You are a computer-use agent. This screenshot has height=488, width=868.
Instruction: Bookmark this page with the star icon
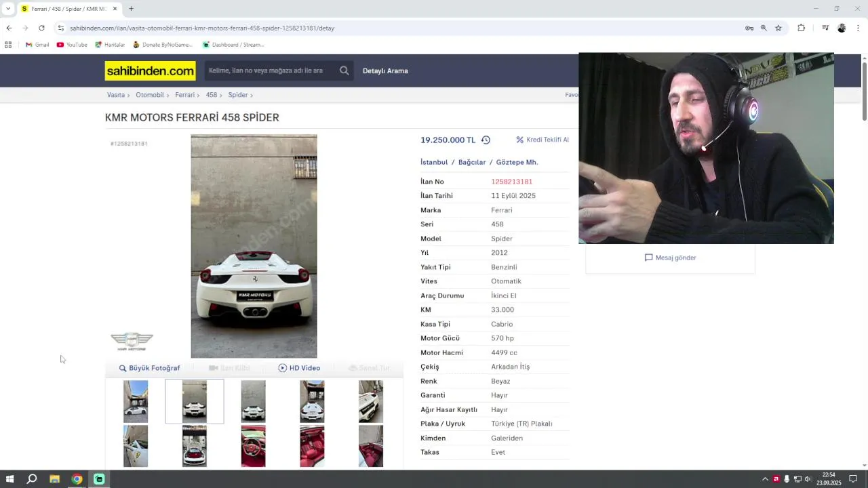coord(778,28)
